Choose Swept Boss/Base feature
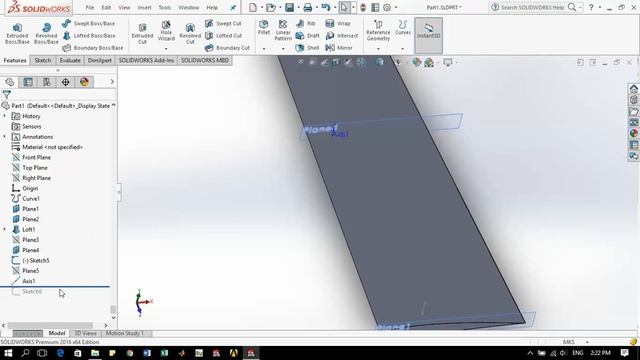640x360 pixels. (89, 24)
